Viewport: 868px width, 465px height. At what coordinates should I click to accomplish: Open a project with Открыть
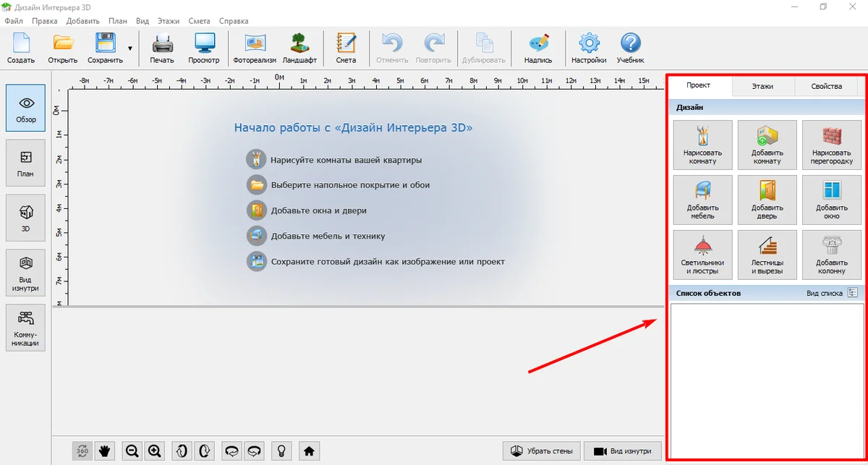[x=63, y=48]
